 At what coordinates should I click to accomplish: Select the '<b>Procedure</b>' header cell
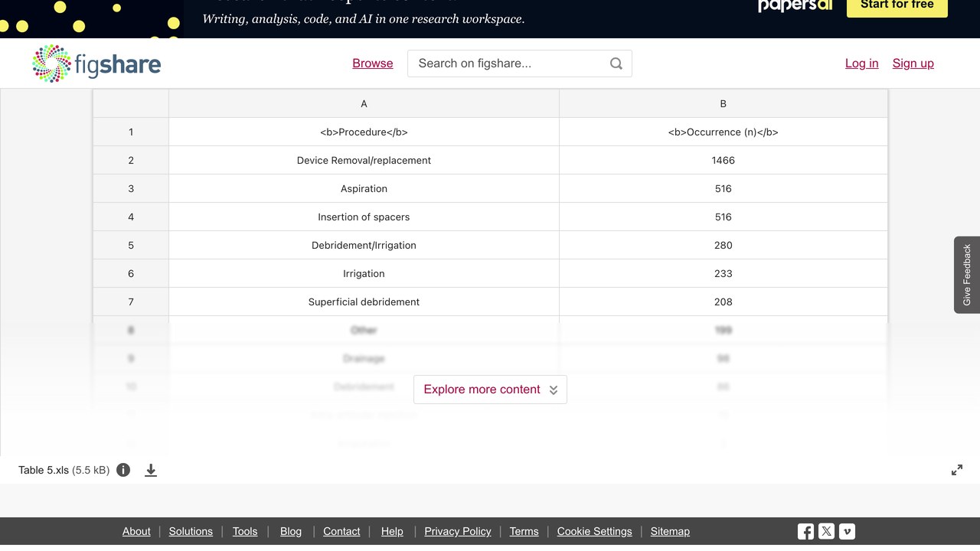[364, 132]
